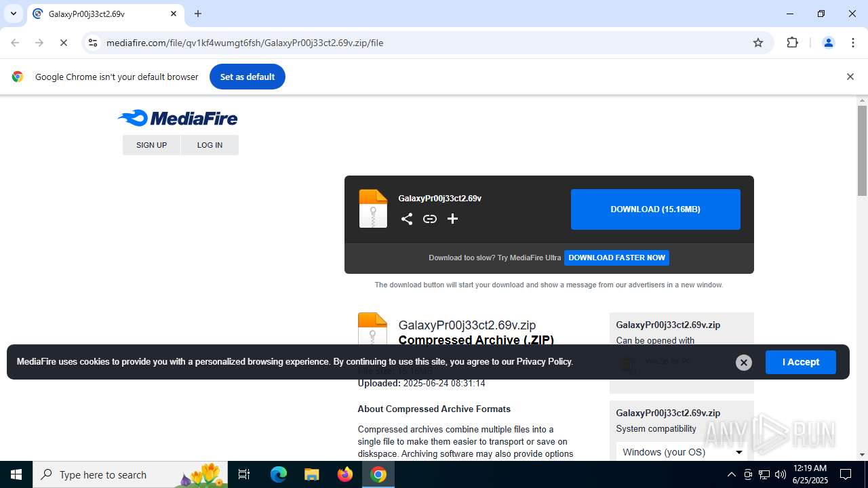
Task: Click the page vertical scrollbar thumb
Action: (x=862, y=150)
